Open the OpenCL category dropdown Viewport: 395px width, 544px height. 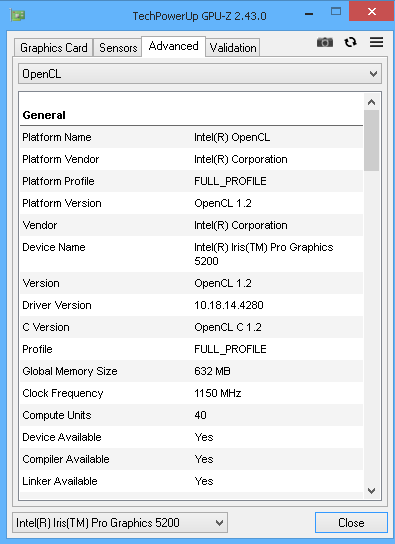pyautogui.click(x=200, y=74)
